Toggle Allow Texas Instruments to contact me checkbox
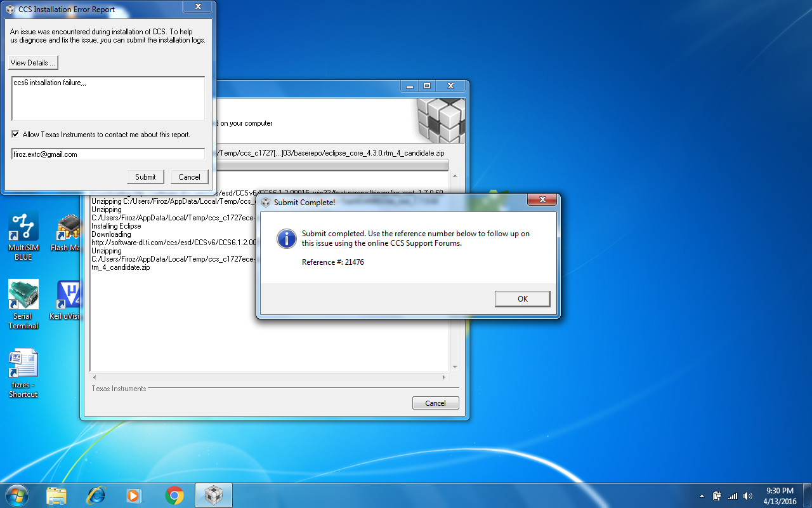Screen dimensions: 812x508 [x=15, y=135]
